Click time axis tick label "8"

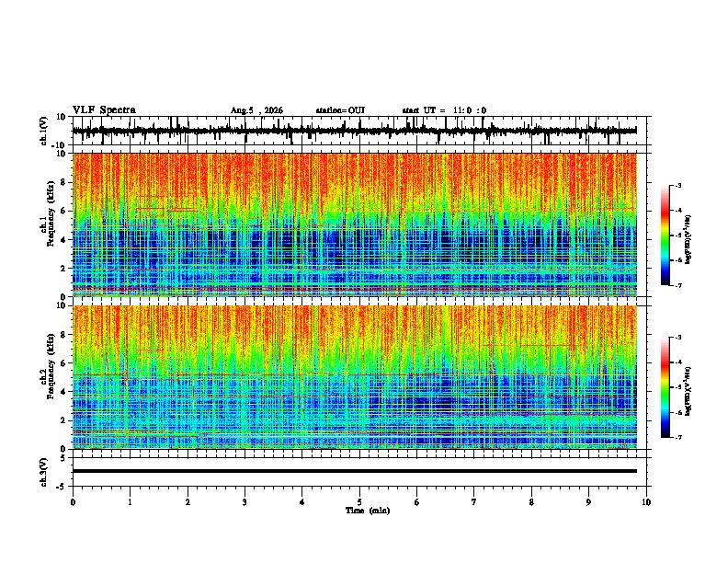coord(531,502)
